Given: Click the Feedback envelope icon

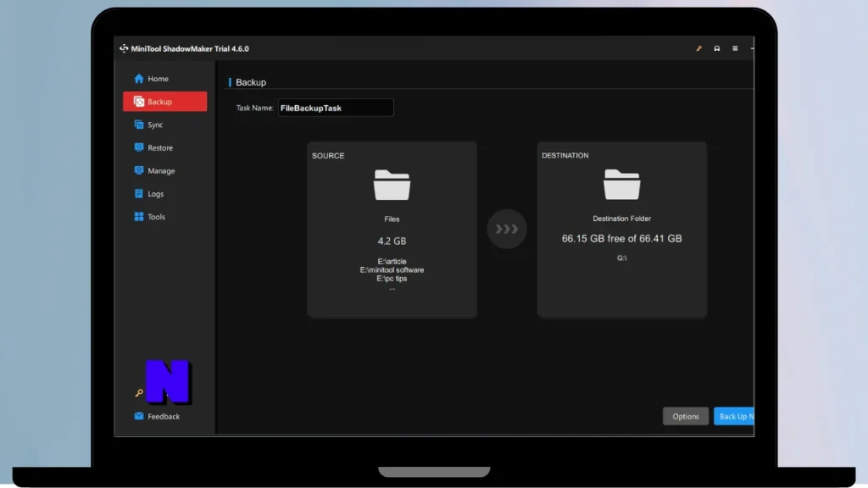Looking at the screenshot, I should pos(138,416).
